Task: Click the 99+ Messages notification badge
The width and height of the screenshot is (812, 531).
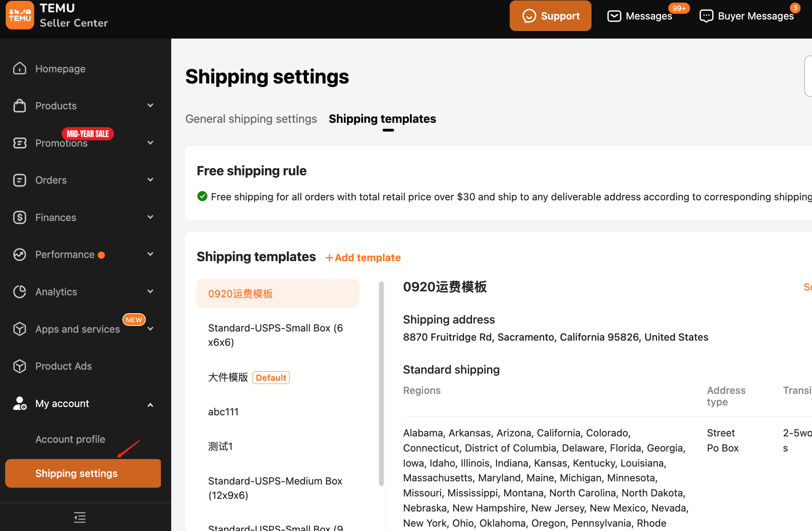Action: pyautogui.click(x=679, y=8)
